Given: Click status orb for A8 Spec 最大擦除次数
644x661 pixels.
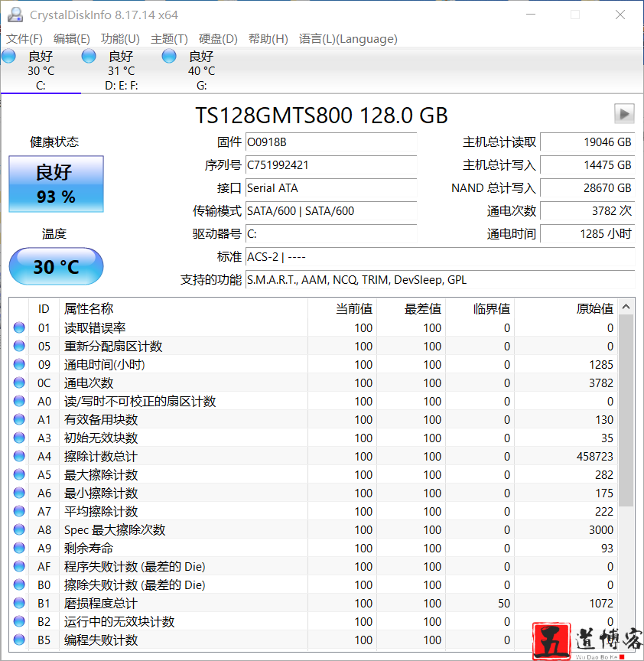Looking at the screenshot, I should click(x=19, y=529).
